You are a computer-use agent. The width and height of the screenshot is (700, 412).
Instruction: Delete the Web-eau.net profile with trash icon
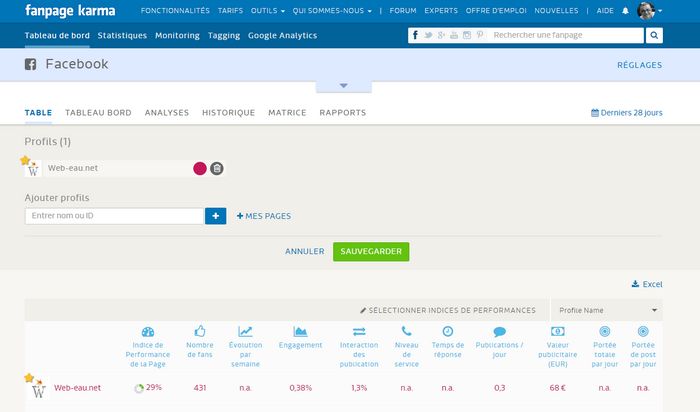[x=217, y=168]
